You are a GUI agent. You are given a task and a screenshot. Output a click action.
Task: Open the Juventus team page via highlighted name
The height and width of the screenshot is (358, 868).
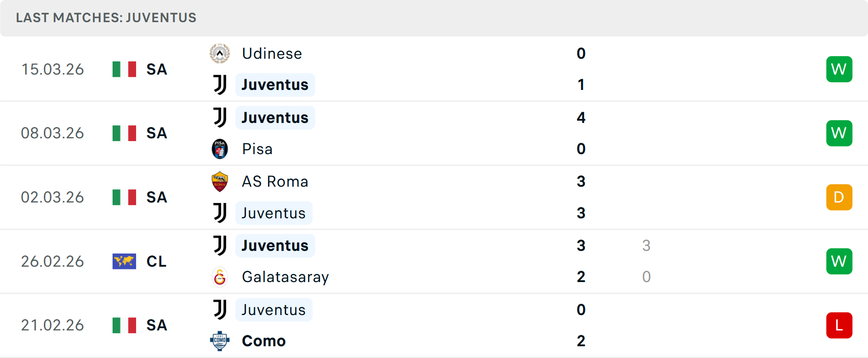coord(275,85)
